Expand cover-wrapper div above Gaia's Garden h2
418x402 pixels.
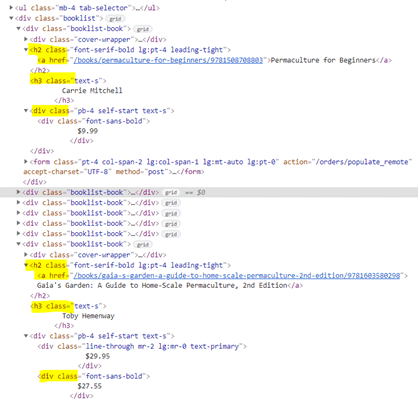pos(26,254)
